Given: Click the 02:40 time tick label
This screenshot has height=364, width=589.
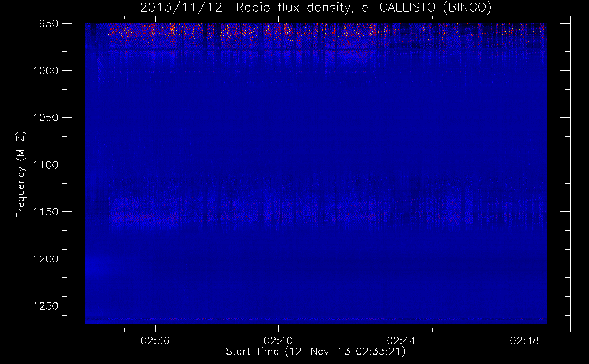Looking at the screenshot, I should (278, 341).
